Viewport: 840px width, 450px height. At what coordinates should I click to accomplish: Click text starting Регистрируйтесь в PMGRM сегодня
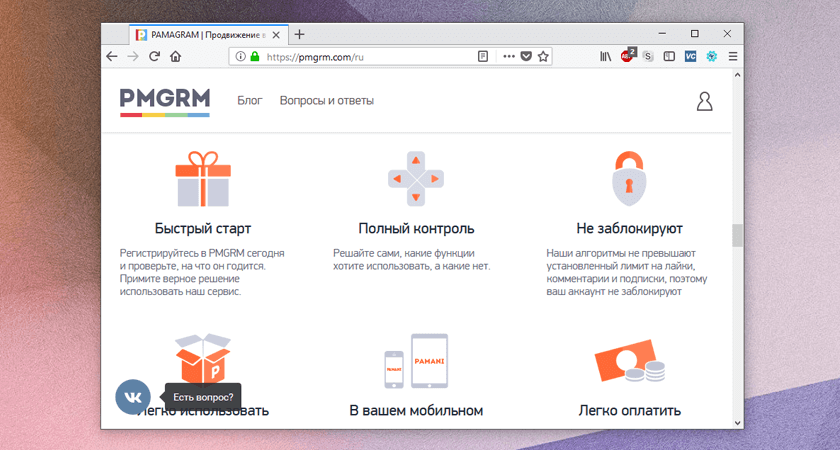tap(202, 272)
